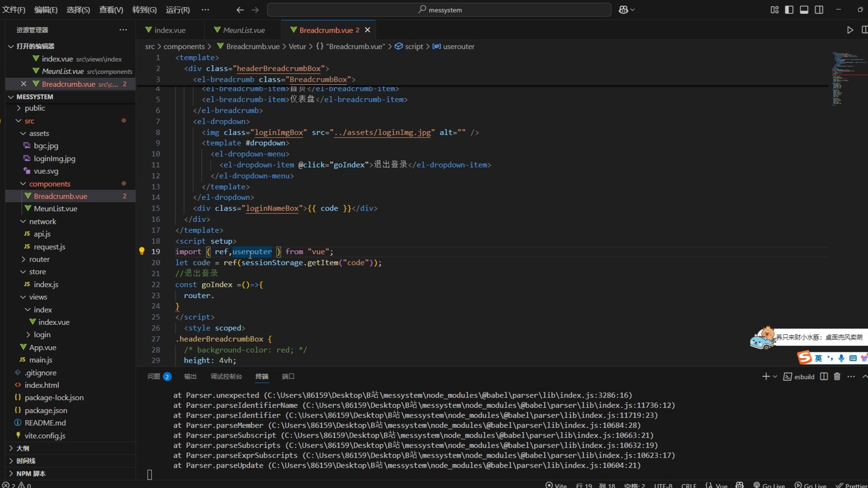This screenshot has height=488, width=868.
Task: Toggle the secondary sidebar layout button
Action: click(x=819, y=10)
